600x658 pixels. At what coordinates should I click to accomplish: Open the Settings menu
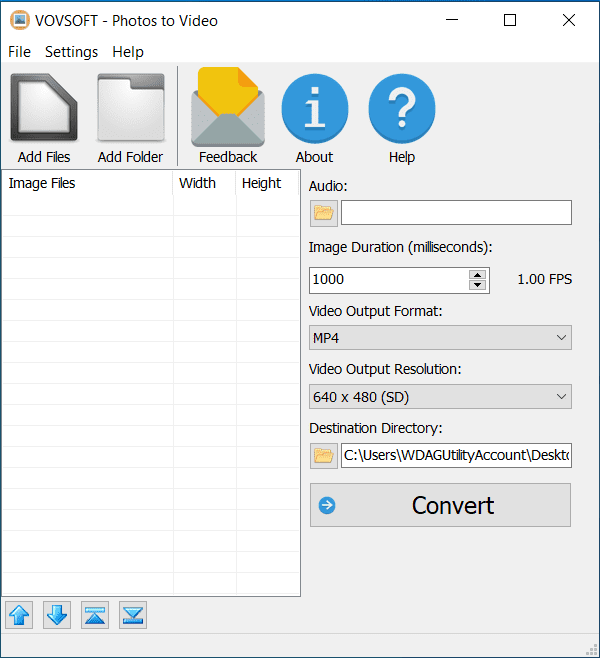(71, 52)
